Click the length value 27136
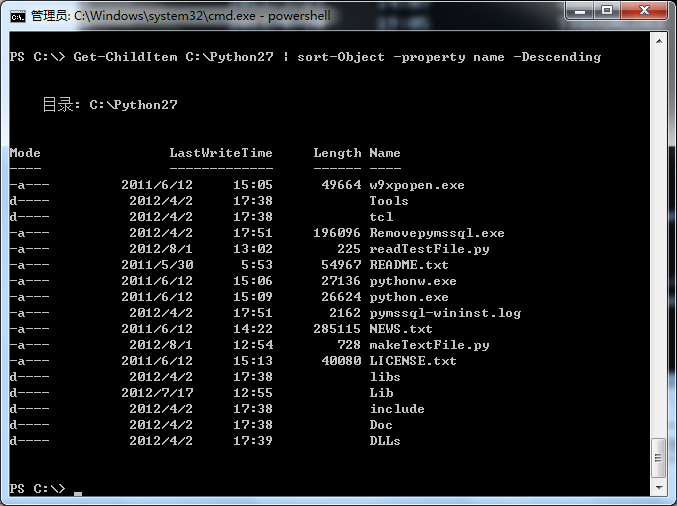The width and height of the screenshot is (677, 506). pyautogui.click(x=341, y=281)
